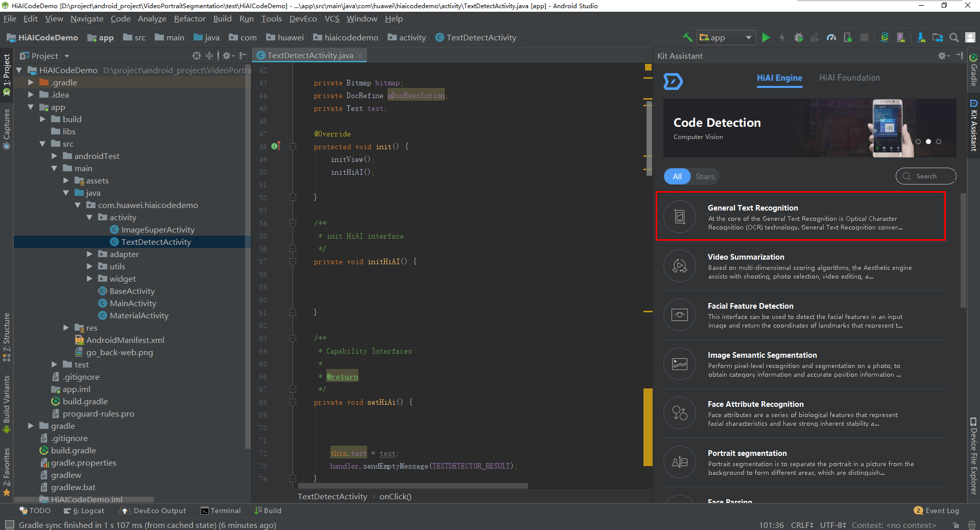
Task: Click the Kit Assistant Search field
Action: tap(926, 176)
